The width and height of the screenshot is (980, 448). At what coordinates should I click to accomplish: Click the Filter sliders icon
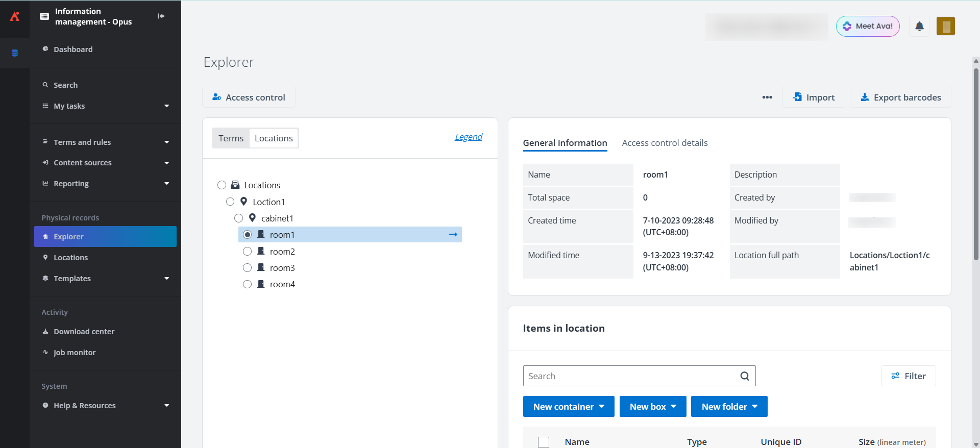(895, 376)
